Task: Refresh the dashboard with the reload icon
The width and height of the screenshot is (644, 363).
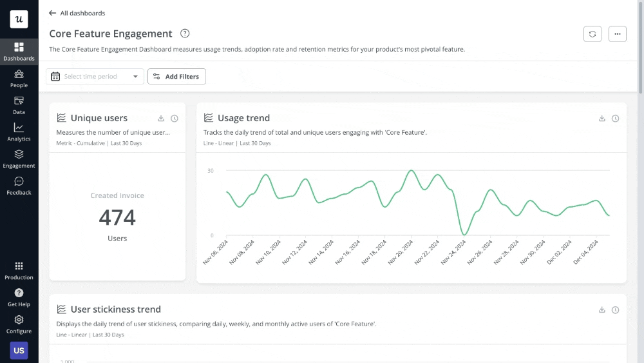Action: (592, 34)
